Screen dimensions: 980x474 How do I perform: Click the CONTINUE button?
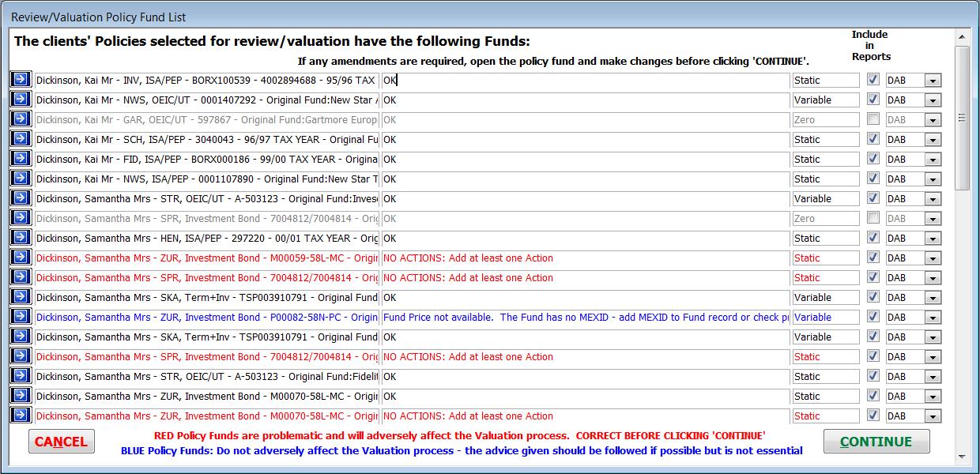[876, 442]
